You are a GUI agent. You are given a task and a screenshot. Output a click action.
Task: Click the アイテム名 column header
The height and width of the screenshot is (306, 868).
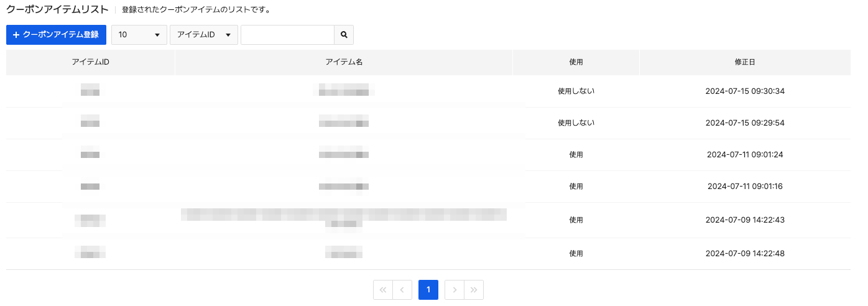click(344, 62)
